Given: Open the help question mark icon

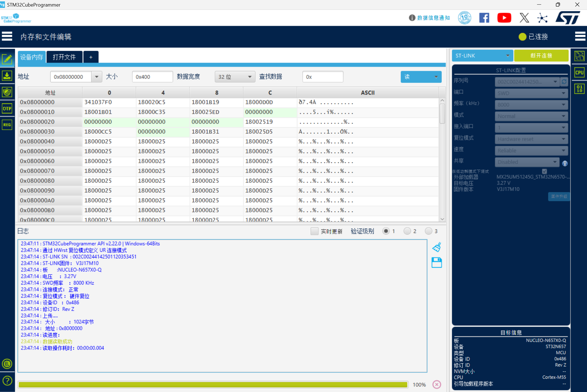Looking at the screenshot, I should pos(7,381).
